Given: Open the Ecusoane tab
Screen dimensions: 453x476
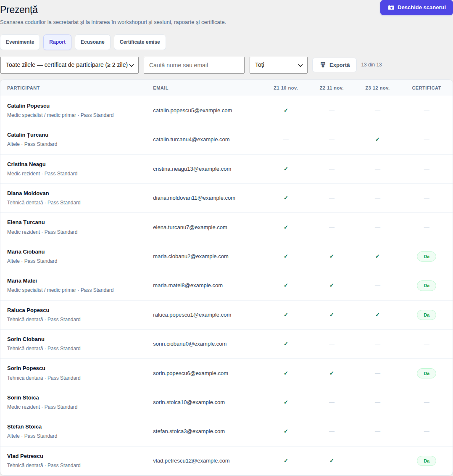Looking at the screenshot, I should (x=92, y=42).
